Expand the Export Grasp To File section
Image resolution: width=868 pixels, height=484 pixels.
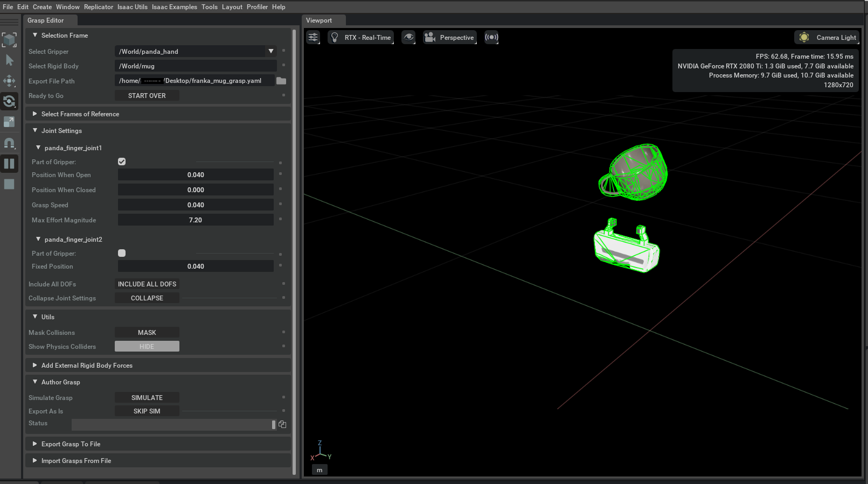pos(71,444)
